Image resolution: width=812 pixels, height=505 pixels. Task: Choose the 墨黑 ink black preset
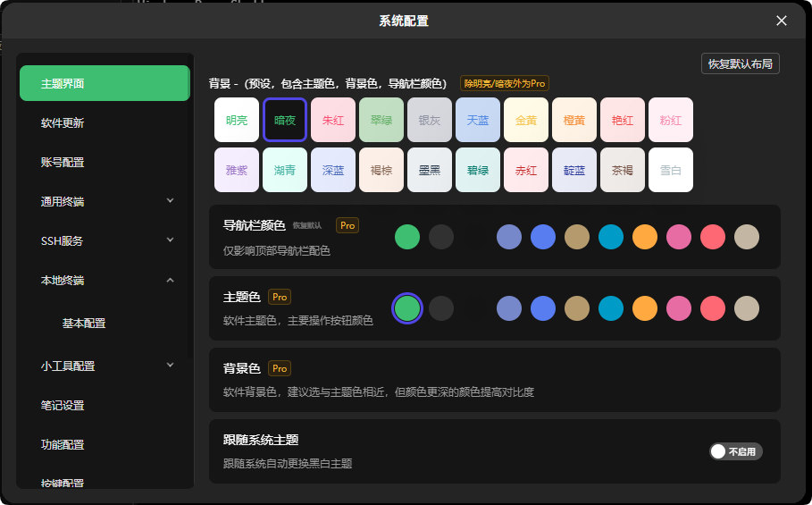[x=430, y=170]
